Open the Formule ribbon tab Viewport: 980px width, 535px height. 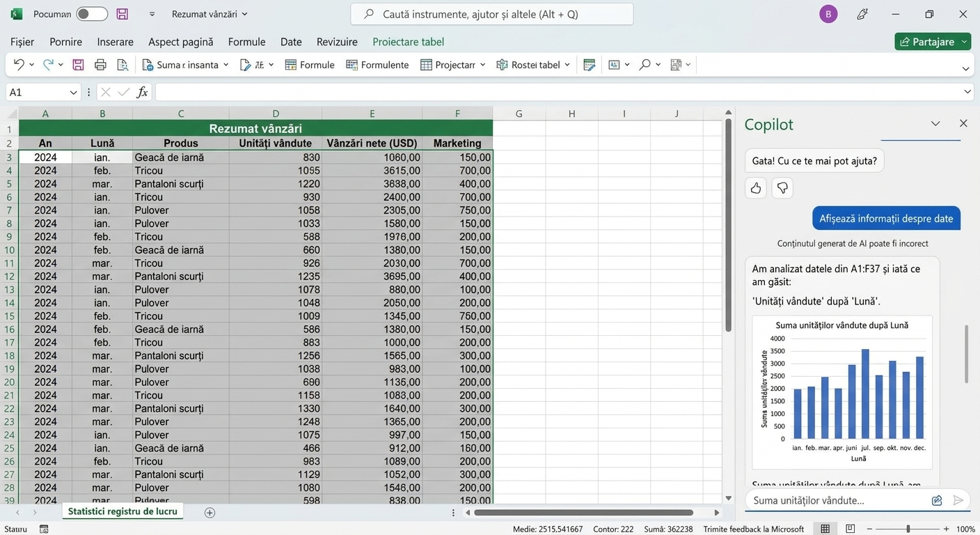(x=247, y=42)
